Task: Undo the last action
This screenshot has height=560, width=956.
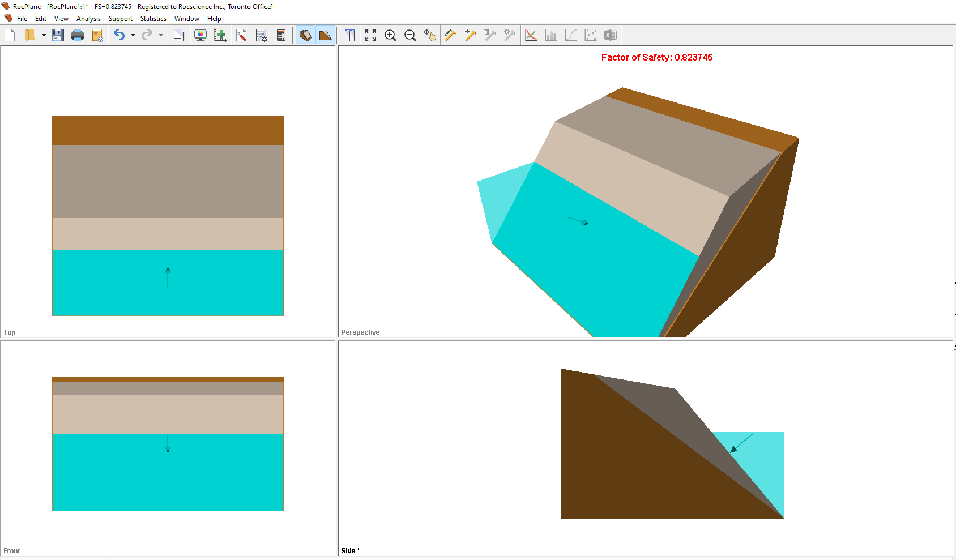Action: coord(119,35)
